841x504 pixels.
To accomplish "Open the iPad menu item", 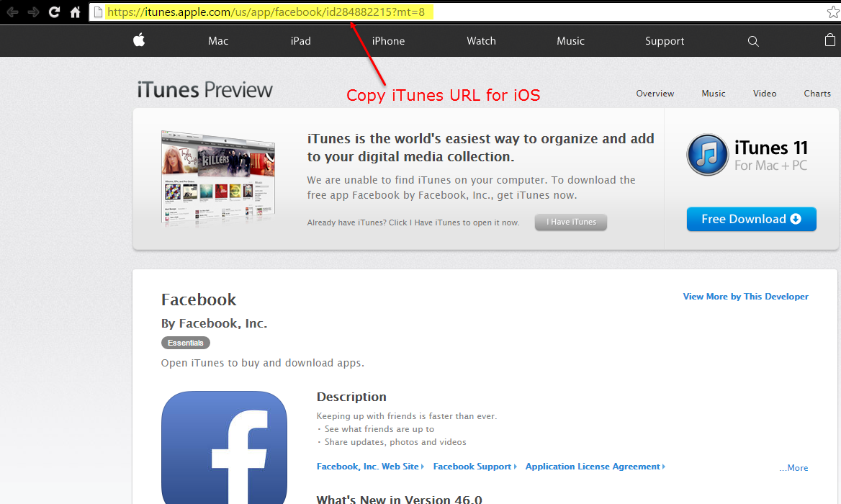I will 300,41.
